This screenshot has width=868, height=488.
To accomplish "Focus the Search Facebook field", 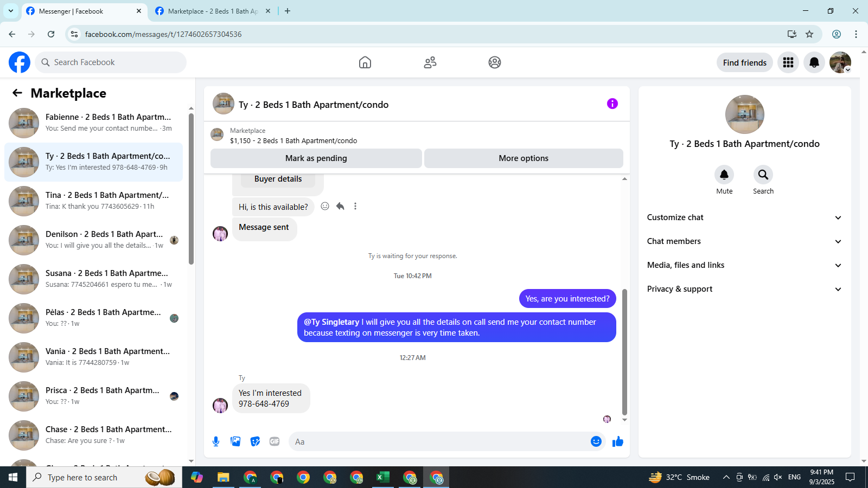I will pos(111,62).
